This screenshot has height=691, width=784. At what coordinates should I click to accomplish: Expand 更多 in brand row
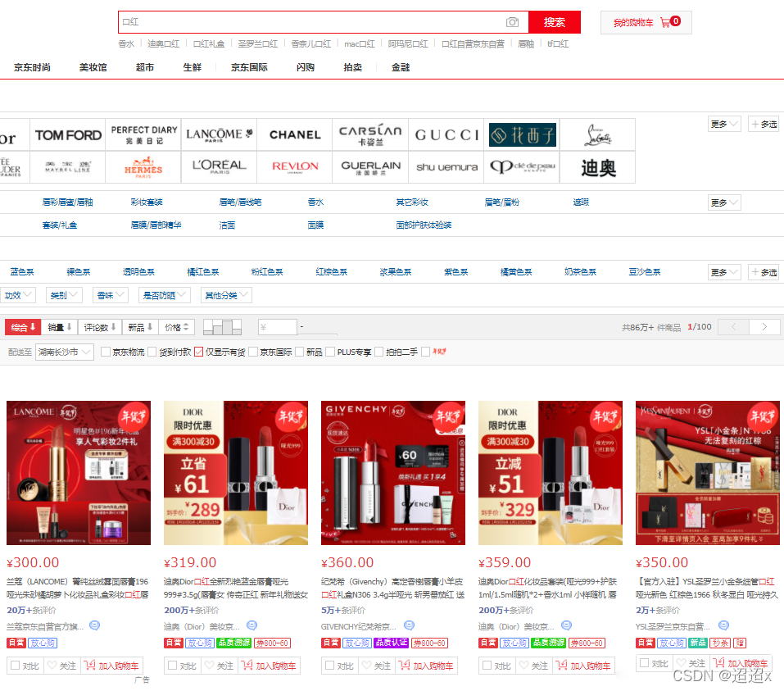coord(724,124)
